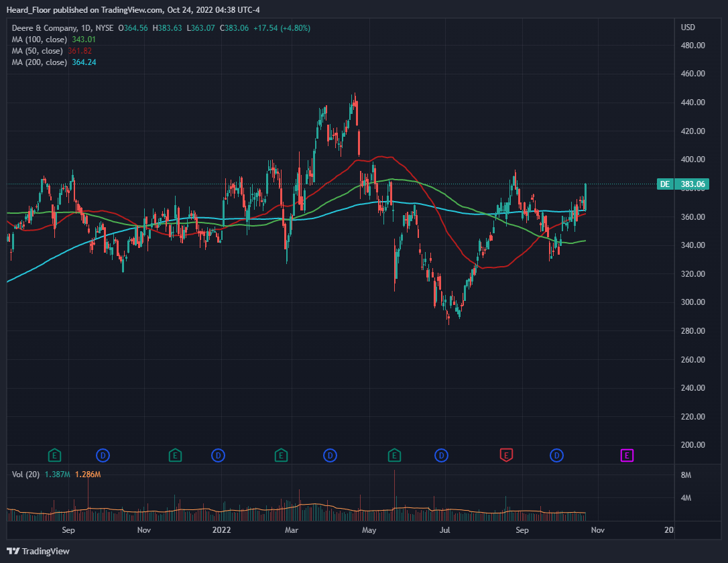Click the O364.56 open price value

tap(133, 28)
